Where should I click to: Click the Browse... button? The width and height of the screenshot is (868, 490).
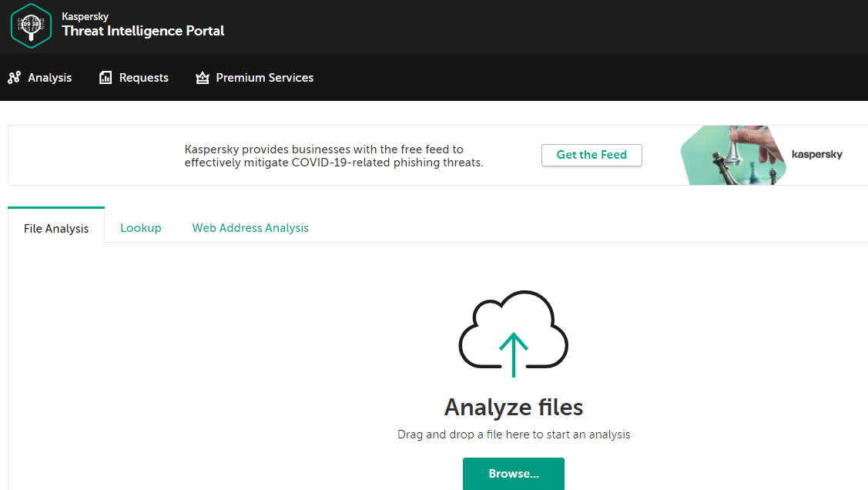(x=514, y=473)
